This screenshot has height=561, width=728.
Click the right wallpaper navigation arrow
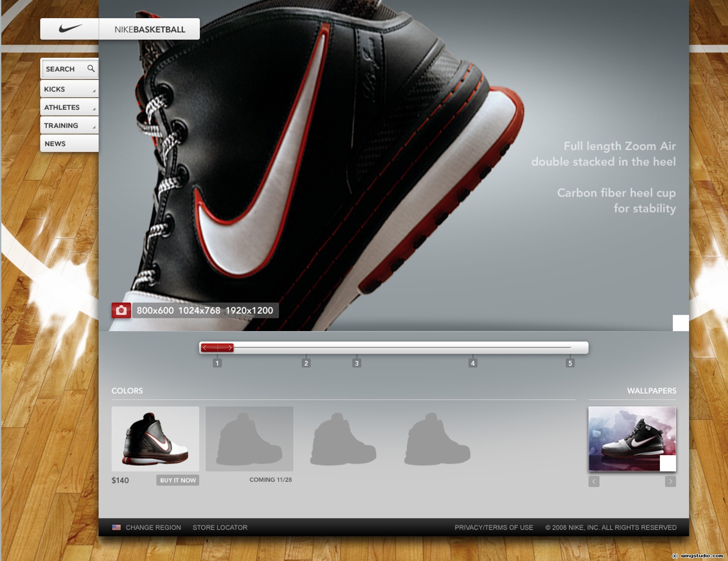[x=671, y=481]
